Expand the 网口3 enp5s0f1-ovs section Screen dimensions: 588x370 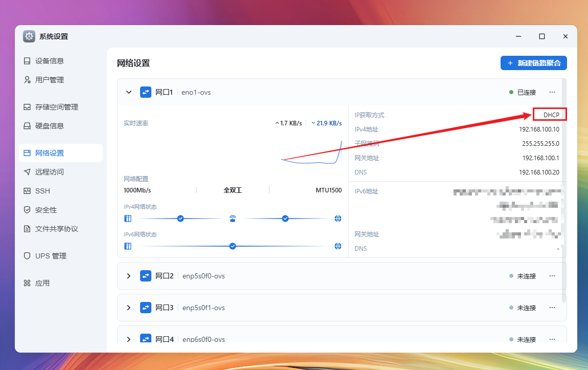click(x=129, y=308)
